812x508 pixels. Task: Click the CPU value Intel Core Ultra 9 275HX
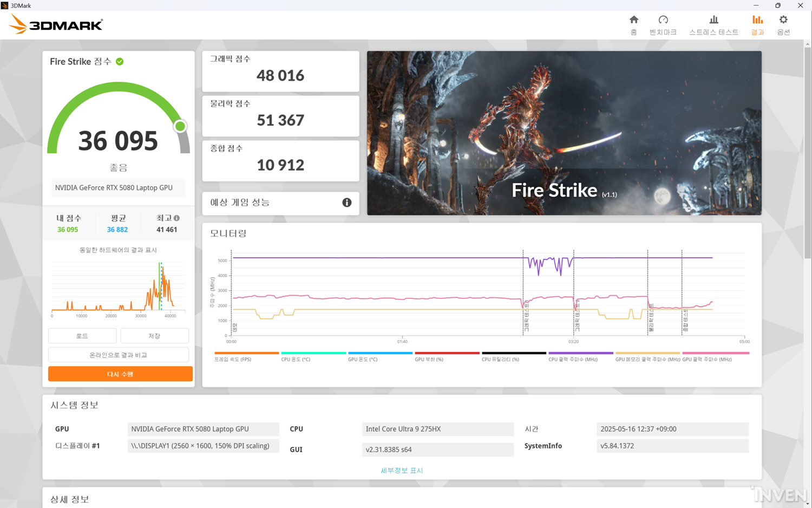pyautogui.click(x=437, y=429)
